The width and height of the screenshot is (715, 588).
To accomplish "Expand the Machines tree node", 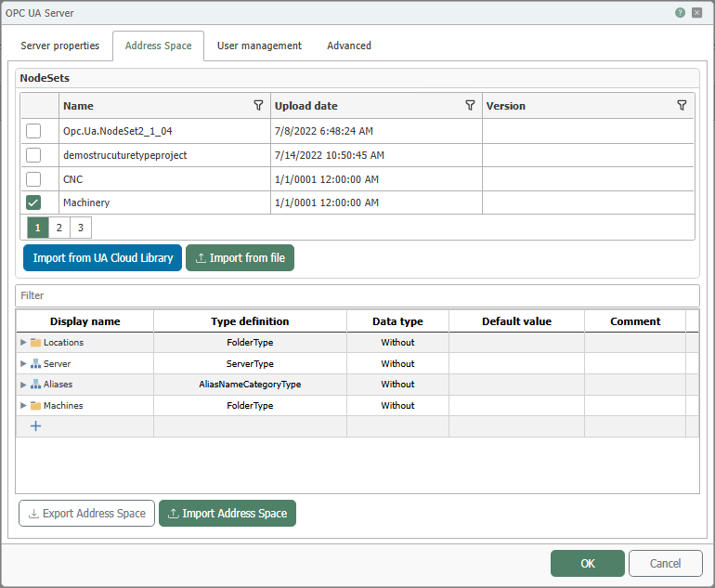I will [x=23, y=406].
